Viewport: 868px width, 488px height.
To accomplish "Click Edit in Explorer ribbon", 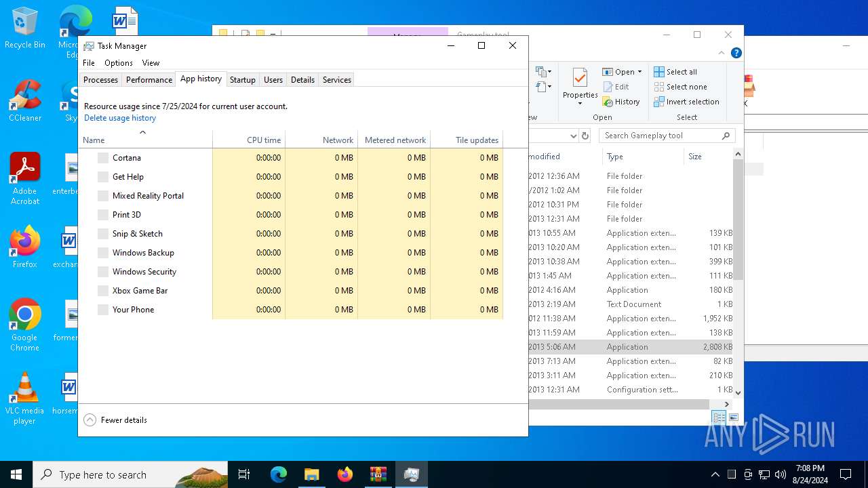I will click(616, 87).
